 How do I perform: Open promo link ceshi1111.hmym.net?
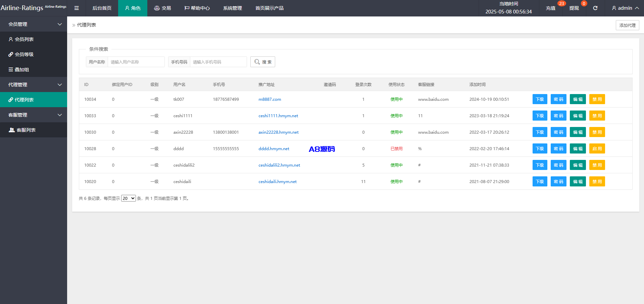coord(278,116)
